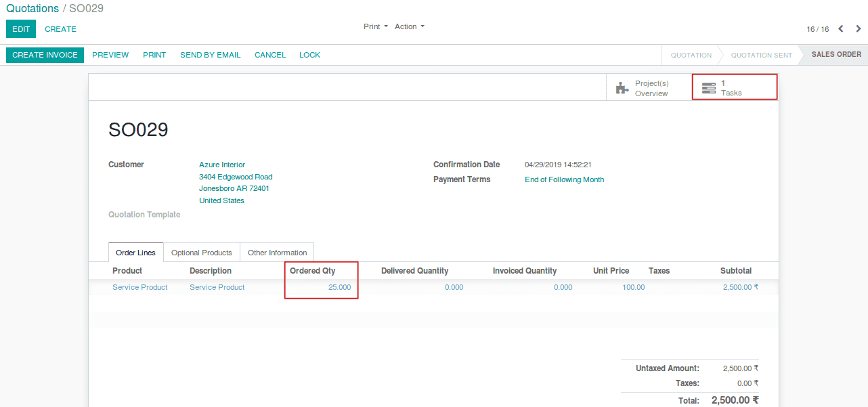The height and width of the screenshot is (407, 868).
Task: Switch to the Order Lines tab
Action: click(x=135, y=253)
